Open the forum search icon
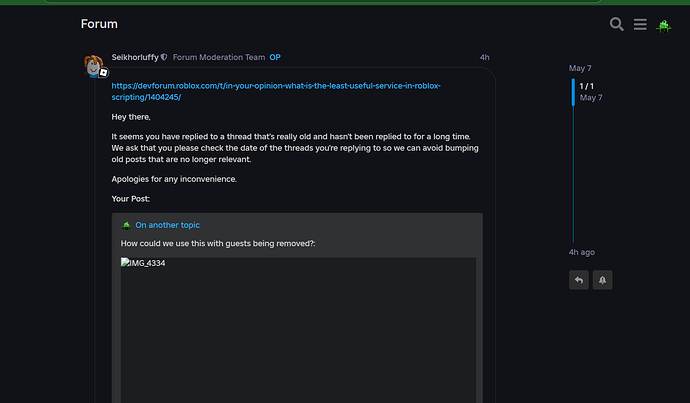 click(617, 24)
